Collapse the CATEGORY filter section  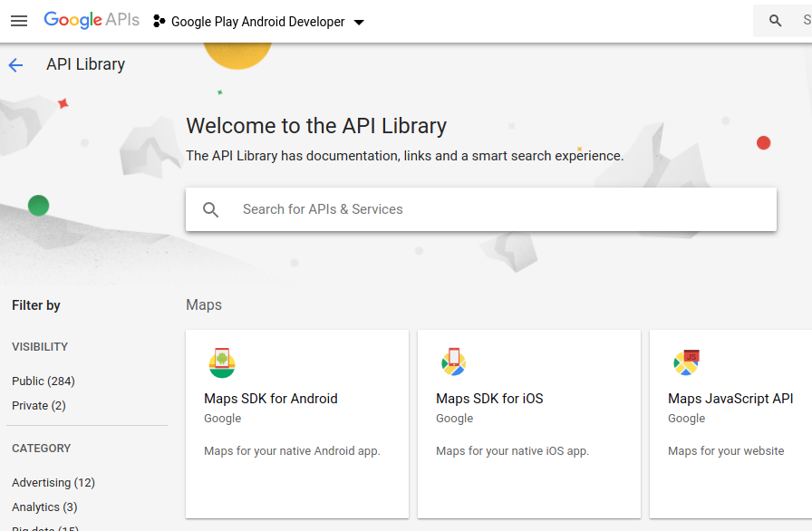(40, 448)
